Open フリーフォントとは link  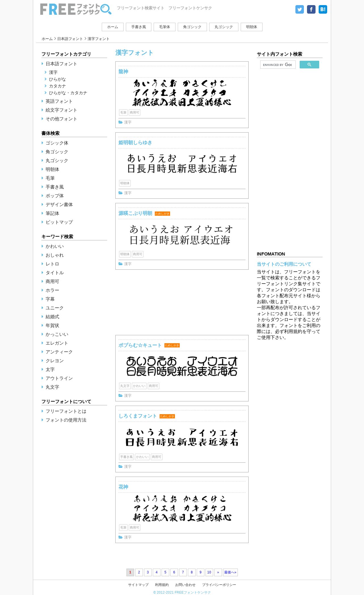[66, 411]
